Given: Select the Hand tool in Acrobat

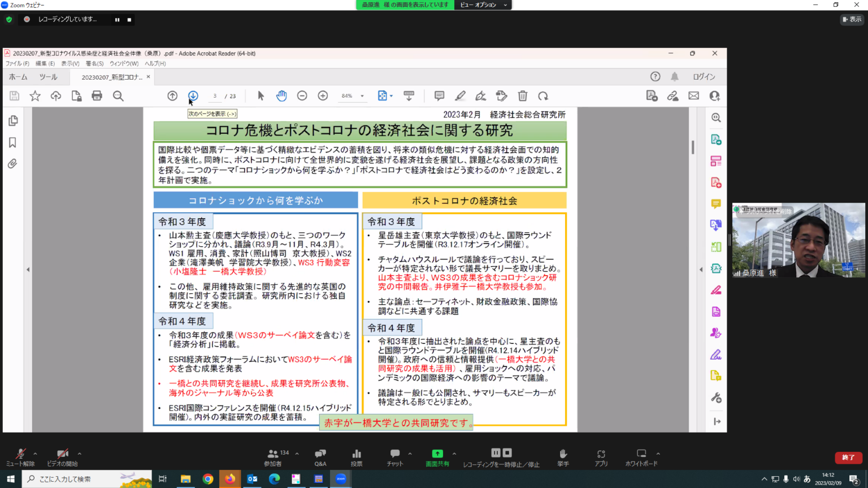Looking at the screenshot, I should coord(281,95).
